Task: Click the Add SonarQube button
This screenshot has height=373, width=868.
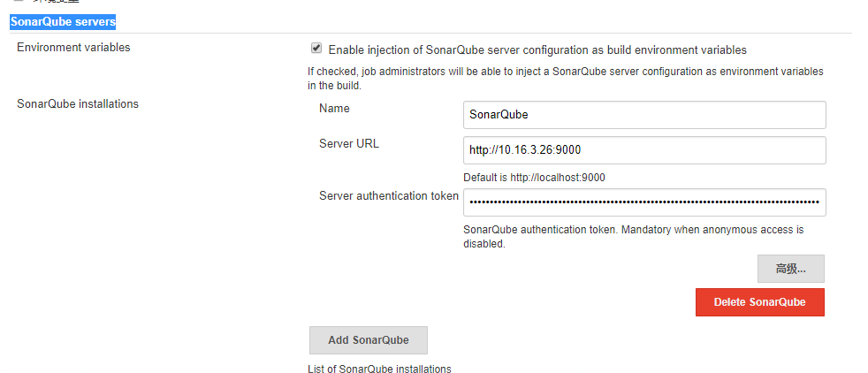Action: [x=368, y=339]
